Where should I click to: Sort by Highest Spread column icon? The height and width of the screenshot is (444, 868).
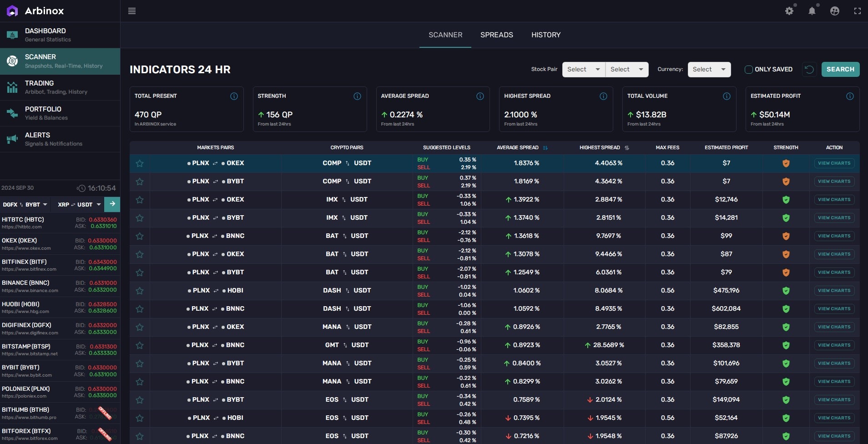pos(627,147)
